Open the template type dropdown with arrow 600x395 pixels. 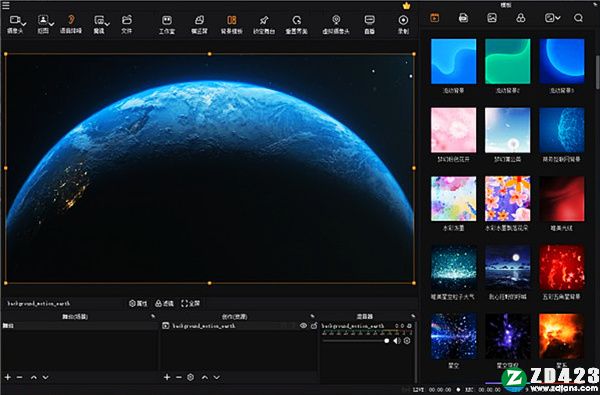pyautogui.click(x=553, y=18)
